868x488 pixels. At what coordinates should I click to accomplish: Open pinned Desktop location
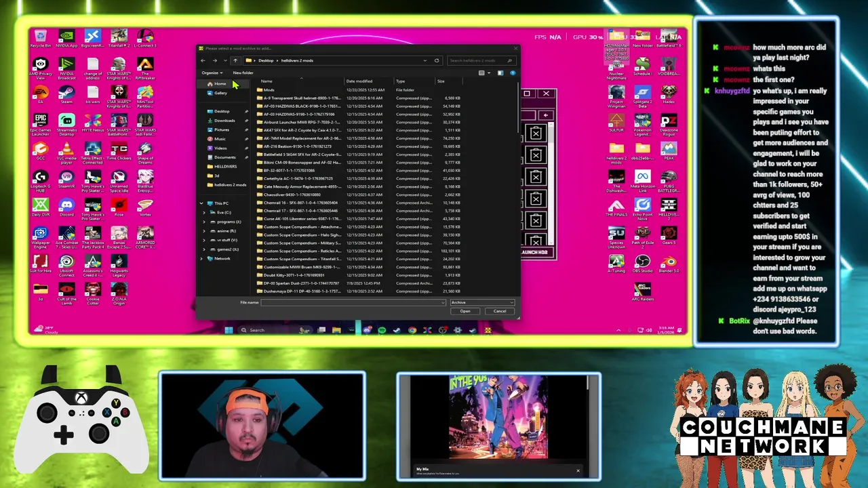pyautogui.click(x=222, y=111)
